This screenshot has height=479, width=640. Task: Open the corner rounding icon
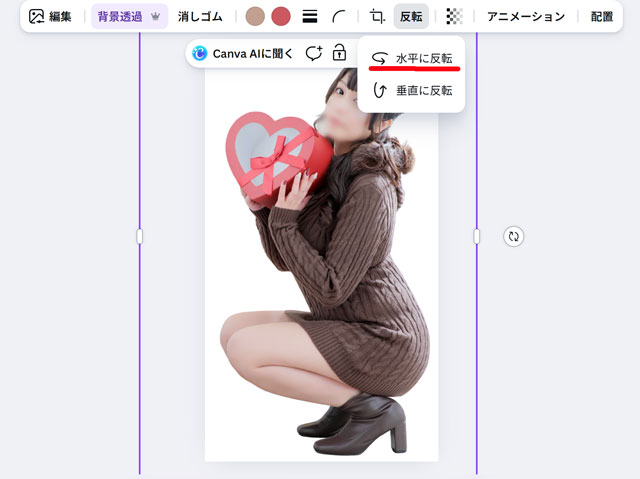340,17
